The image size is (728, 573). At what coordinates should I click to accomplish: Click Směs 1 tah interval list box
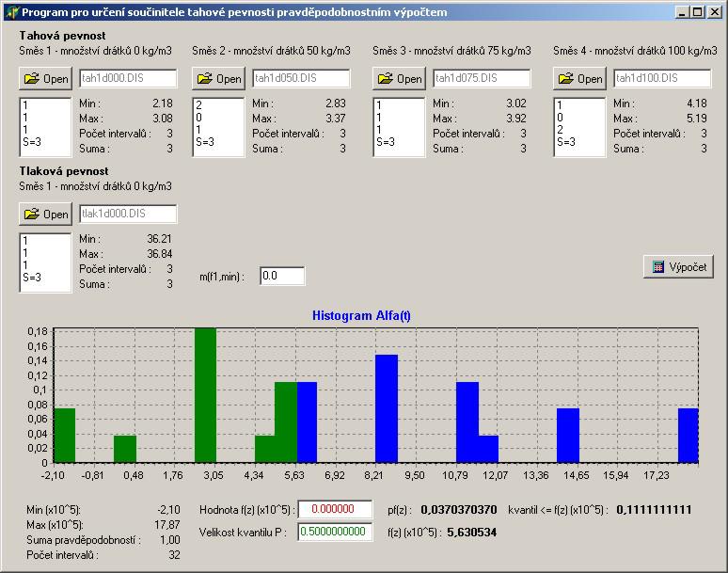click(x=45, y=127)
